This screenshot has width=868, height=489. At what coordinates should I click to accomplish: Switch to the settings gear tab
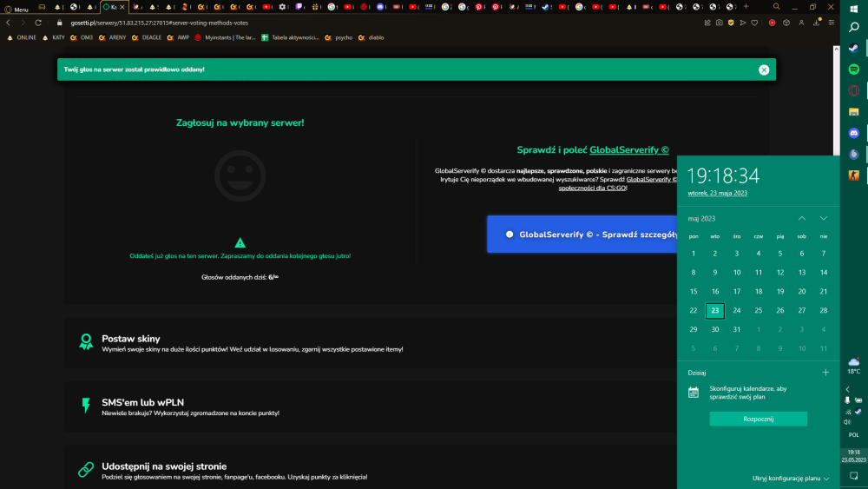tap(283, 7)
